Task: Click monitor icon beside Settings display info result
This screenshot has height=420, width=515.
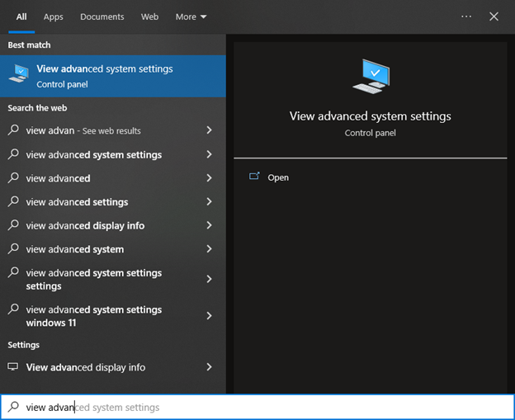Action: 13,367
